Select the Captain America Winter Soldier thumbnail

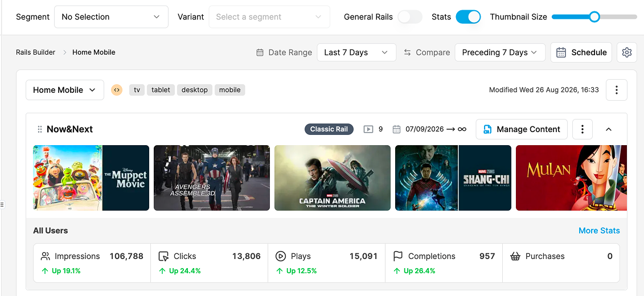(x=333, y=178)
